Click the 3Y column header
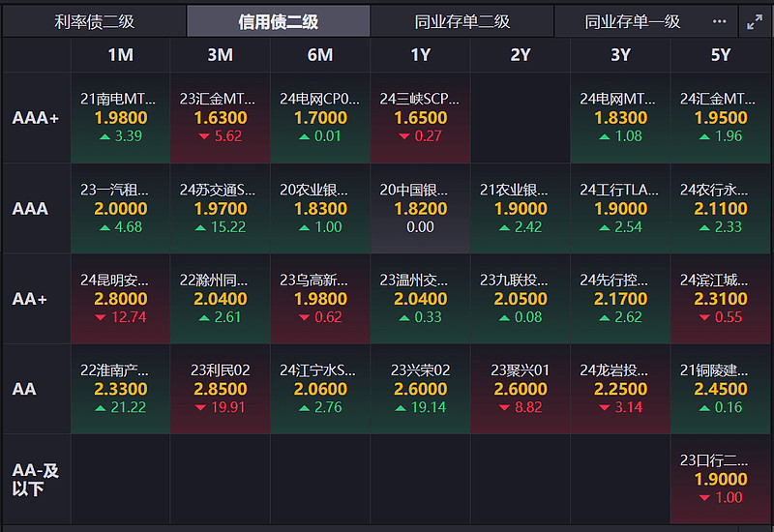The width and height of the screenshot is (774, 532). pos(620,55)
